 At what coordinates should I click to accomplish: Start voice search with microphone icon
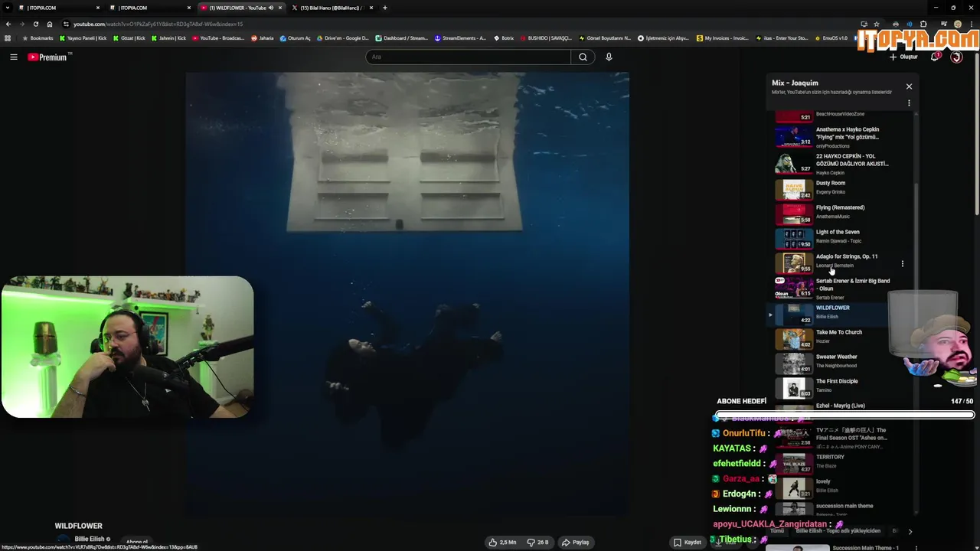pyautogui.click(x=609, y=57)
